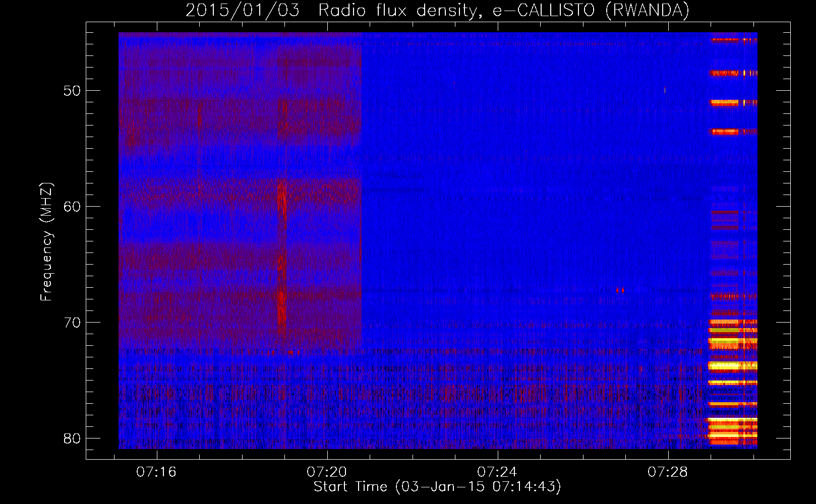Click the 07:28 time tick label

tap(668, 472)
